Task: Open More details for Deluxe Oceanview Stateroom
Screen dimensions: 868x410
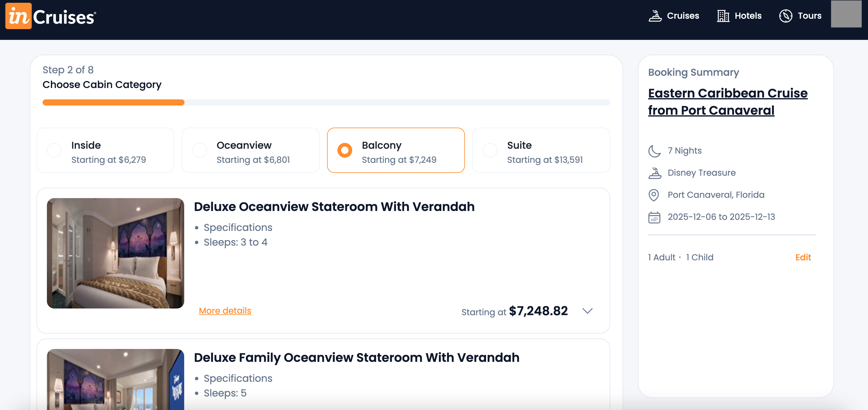Action: click(x=225, y=311)
